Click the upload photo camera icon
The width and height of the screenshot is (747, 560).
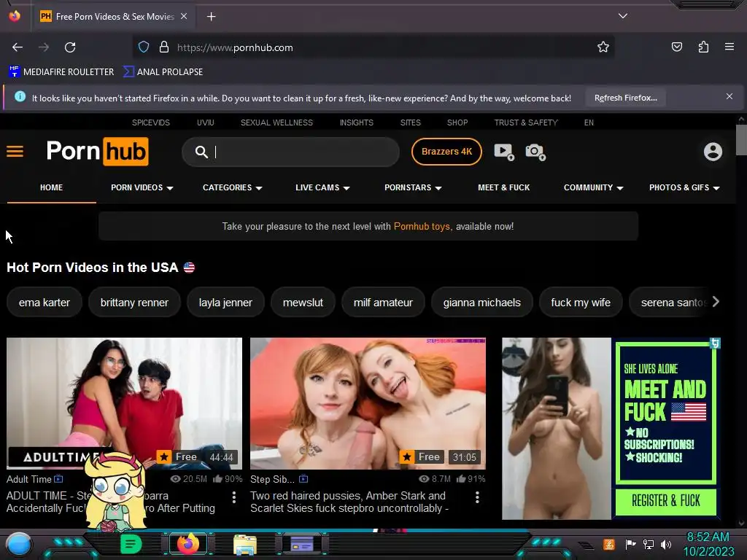pyautogui.click(x=535, y=152)
